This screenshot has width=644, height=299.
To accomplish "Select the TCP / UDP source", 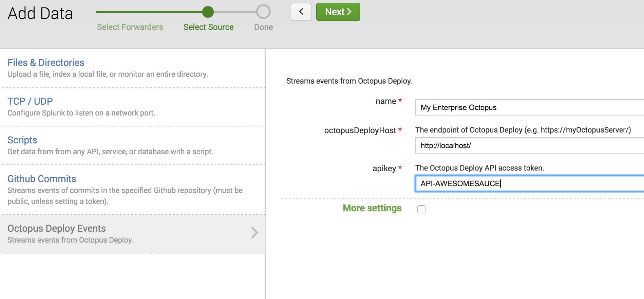I will click(x=30, y=101).
